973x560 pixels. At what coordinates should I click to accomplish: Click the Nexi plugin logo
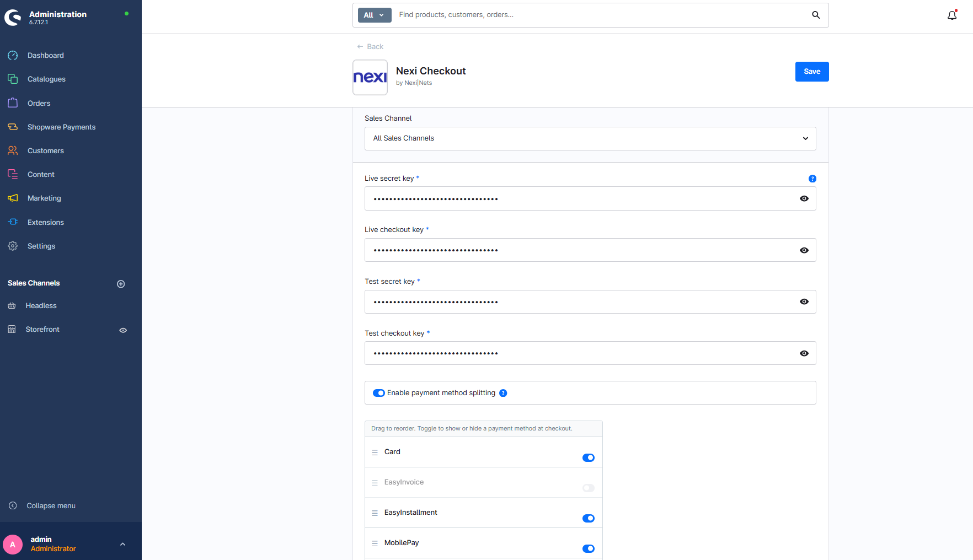click(370, 77)
